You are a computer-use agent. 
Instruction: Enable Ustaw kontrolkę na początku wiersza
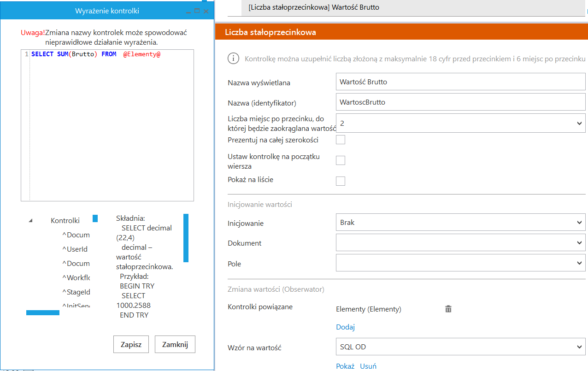341,160
